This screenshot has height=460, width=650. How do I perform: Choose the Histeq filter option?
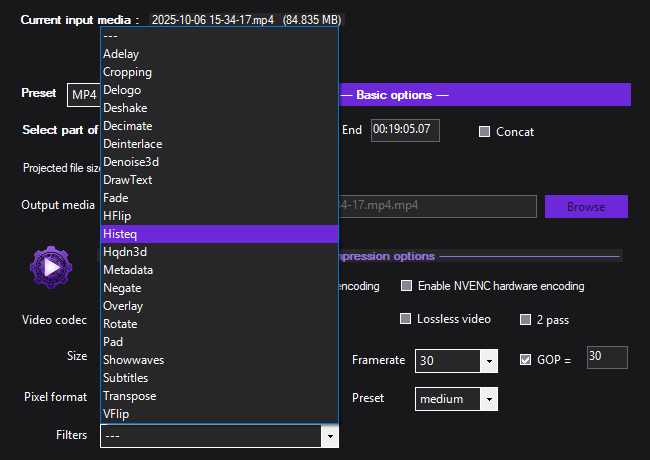pos(120,234)
